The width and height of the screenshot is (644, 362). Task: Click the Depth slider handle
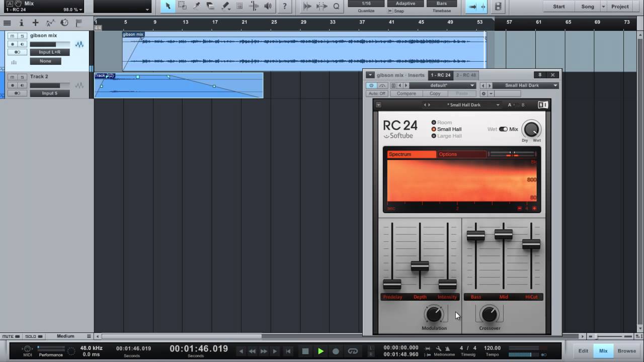coord(420,266)
